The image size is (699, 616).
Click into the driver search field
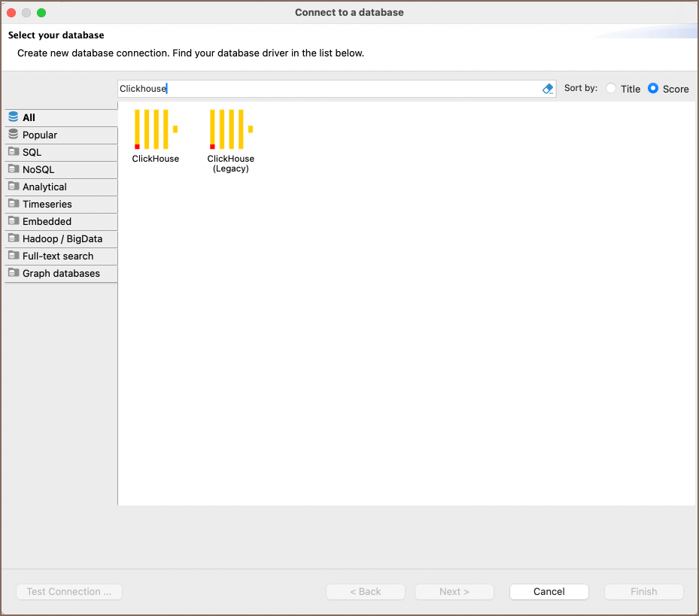tap(331, 89)
